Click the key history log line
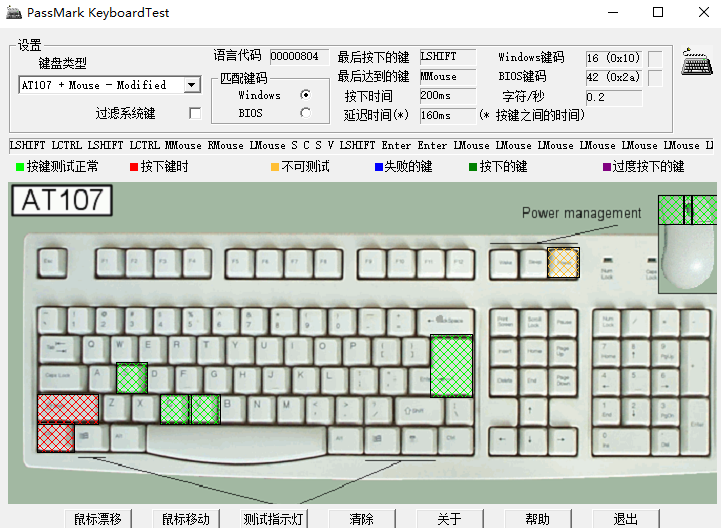721x528 pixels. coord(361,145)
